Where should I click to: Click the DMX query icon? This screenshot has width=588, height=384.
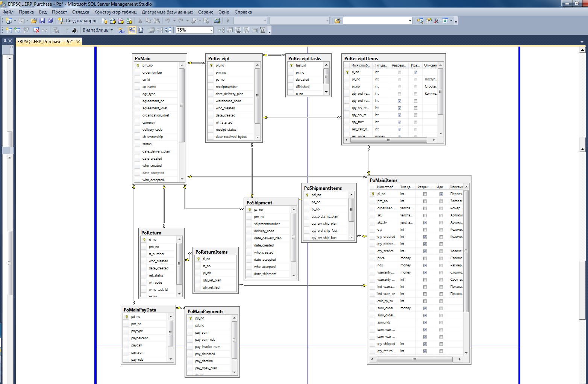tap(121, 21)
